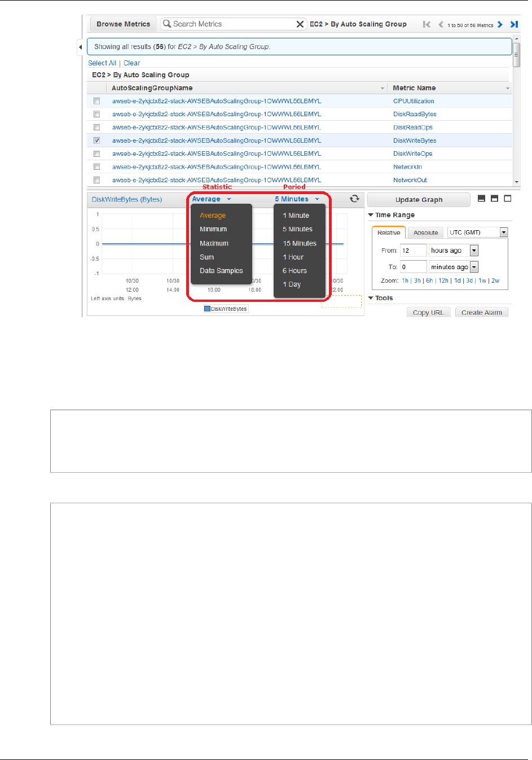The image size is (532, 760).
Task: Zoom graph to 3h
Action: 417,280
